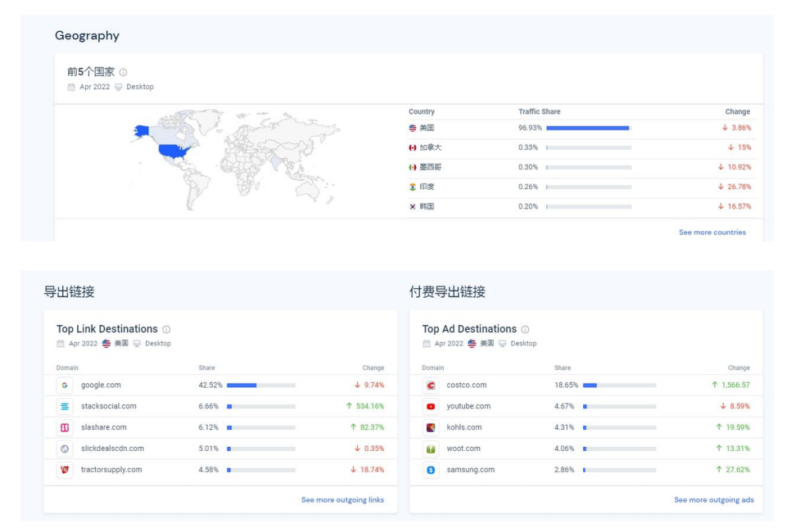Image resolution: width=800 pixels, height=532 pixels.
Task: Open stacksocial.com domain link
Action: click(x=109, y=407)
